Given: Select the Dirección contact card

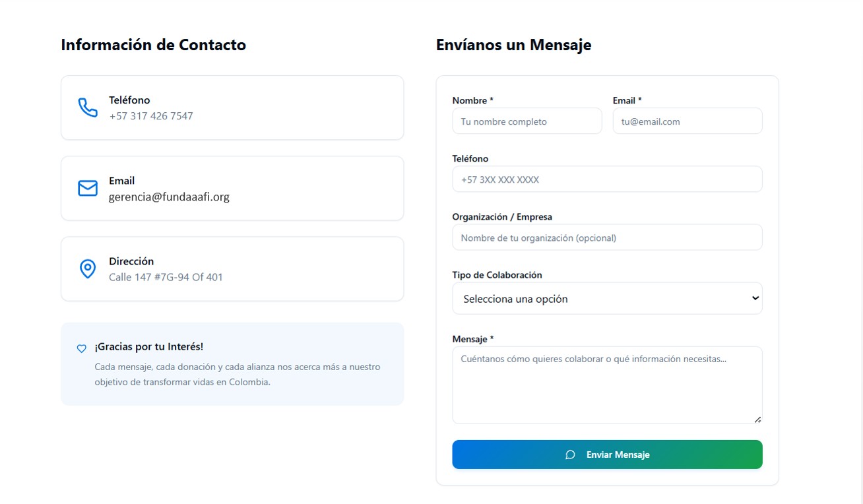Looking at the screenshot, I should pyautogui.click(x=232, y=269).
